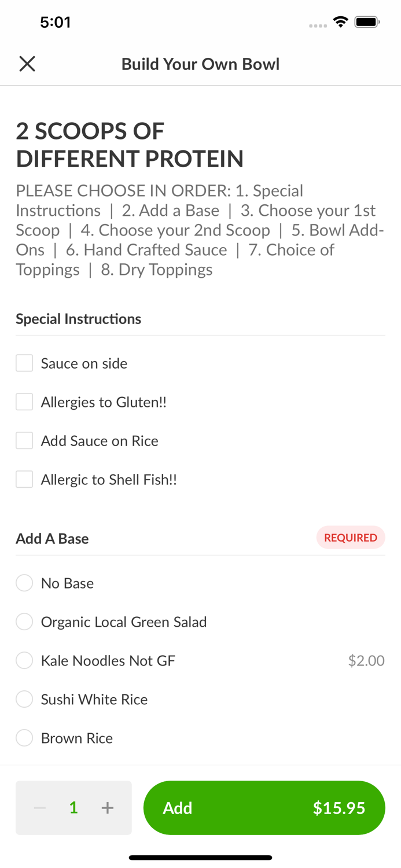401x868 pixels.
Task: Toggle "Allergic to Shell Fish!!" on
Action: [24, 479]
